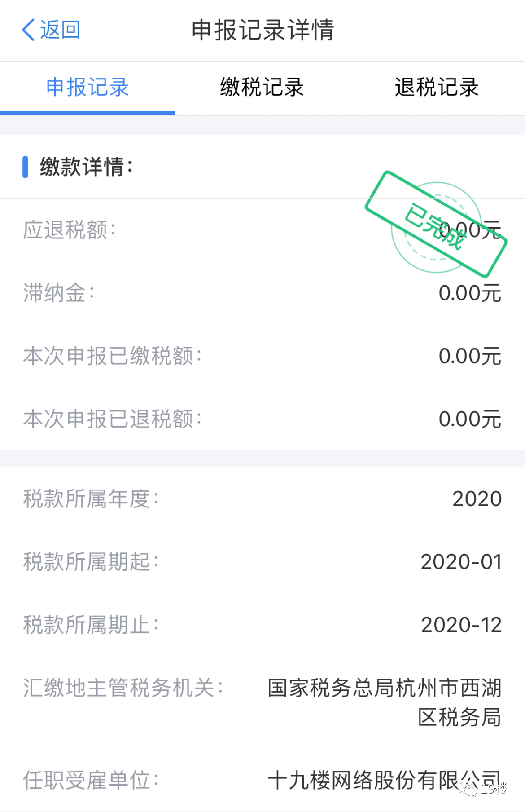Click the blue bar beside 缴款详情
Image resolution: width=525 pixels, height=812 pixels.
click(26, 167)
